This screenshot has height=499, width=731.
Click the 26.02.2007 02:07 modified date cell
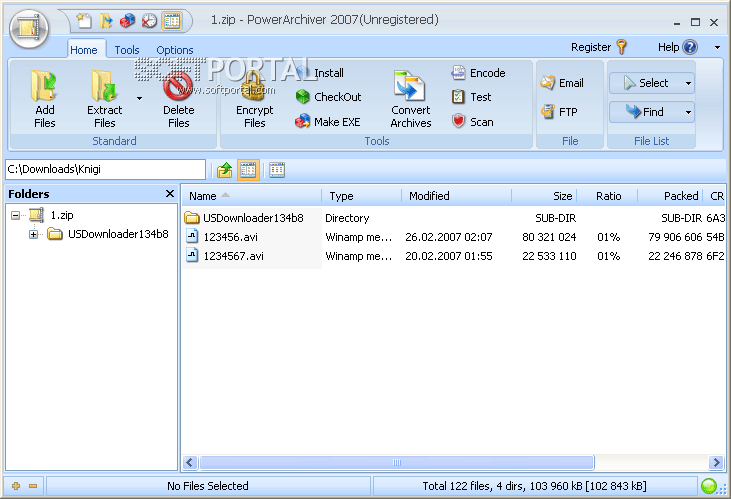448,237
